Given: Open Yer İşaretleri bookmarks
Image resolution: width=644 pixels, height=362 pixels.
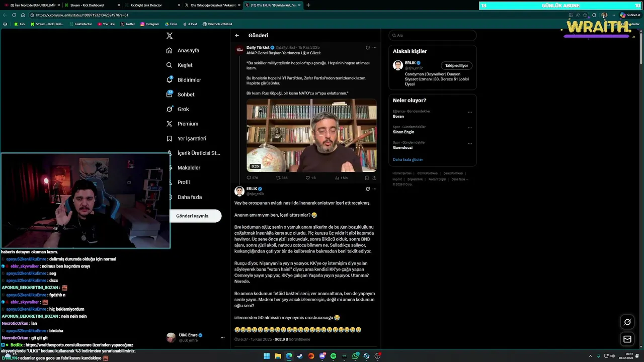Looking at the screenshot, I should [187, 138].
